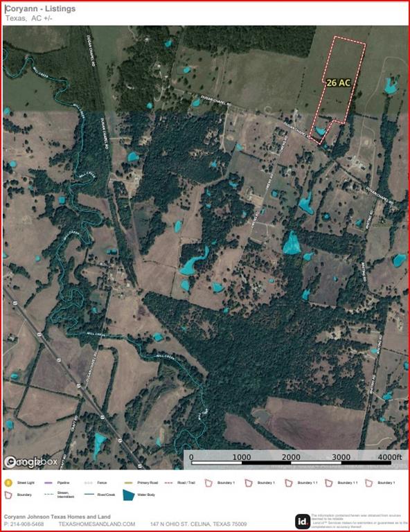Click the River/Creek legend line
Screen dimensions: 410x532
89,495
